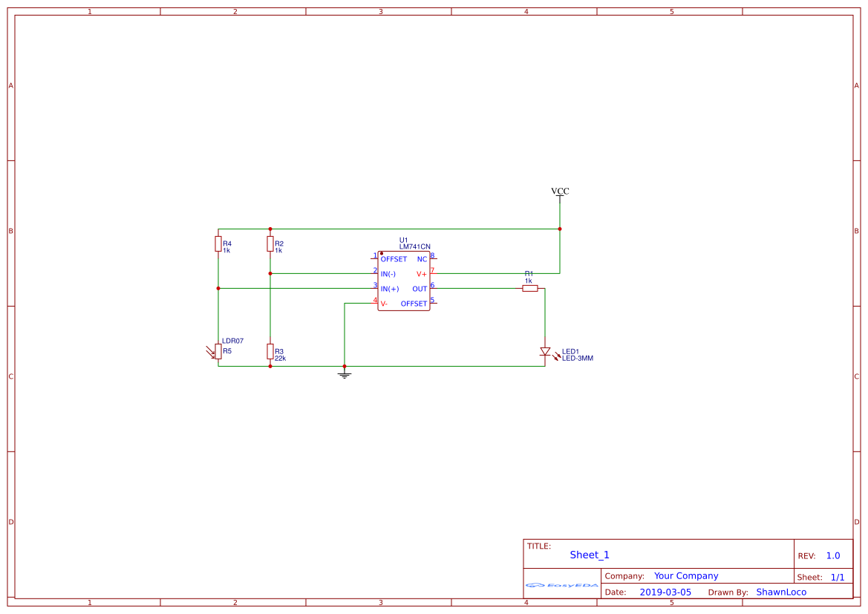Click the wire between R1 and LED1
This screenshot has width=868, height=614.
point(544,312)
